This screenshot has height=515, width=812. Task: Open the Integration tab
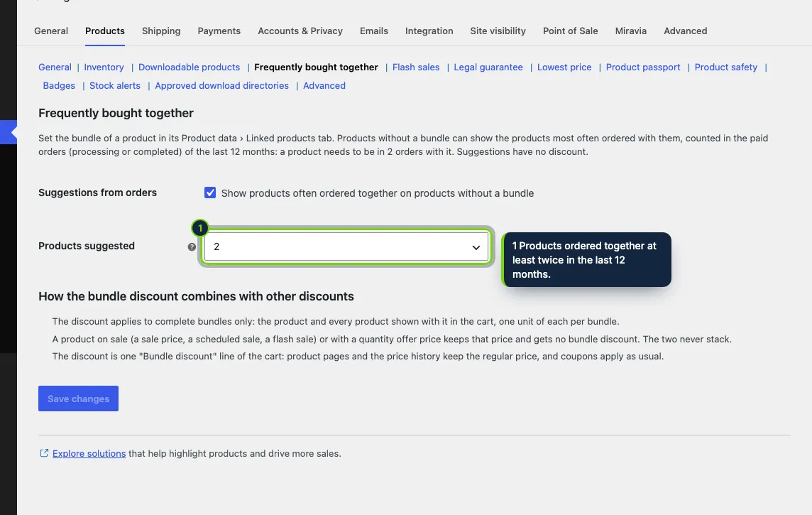coord(429,31)
